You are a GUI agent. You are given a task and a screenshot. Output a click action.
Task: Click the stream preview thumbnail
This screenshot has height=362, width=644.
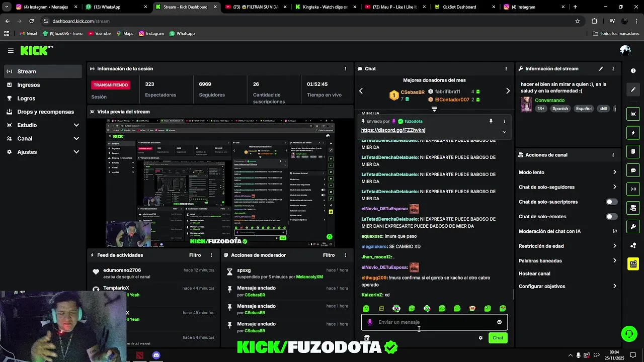(x=220, y=183)
